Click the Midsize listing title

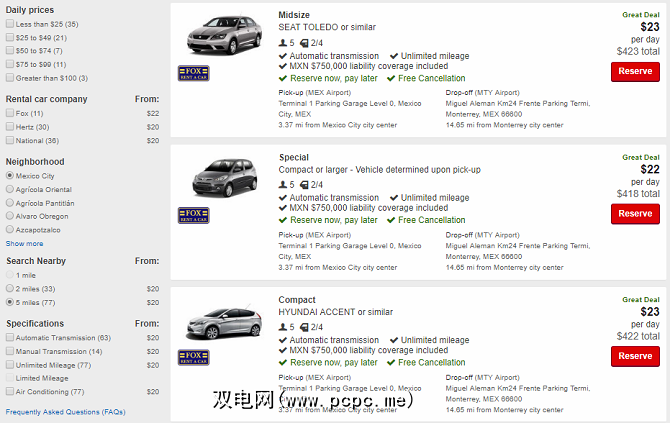[x=294, y=15]
